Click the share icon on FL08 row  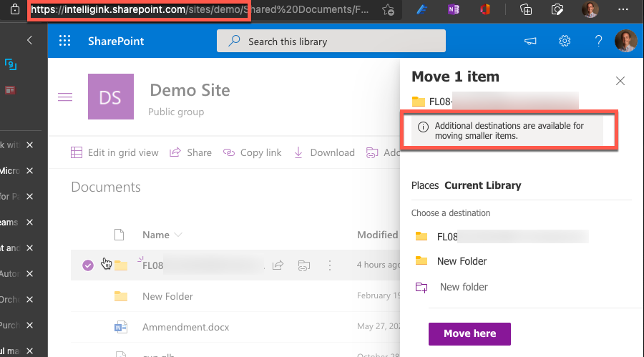click(x=278, y=265)
